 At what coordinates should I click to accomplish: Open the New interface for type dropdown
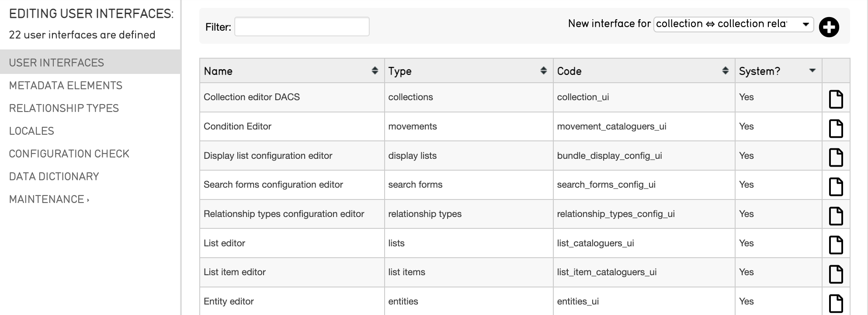click(733, 24)
